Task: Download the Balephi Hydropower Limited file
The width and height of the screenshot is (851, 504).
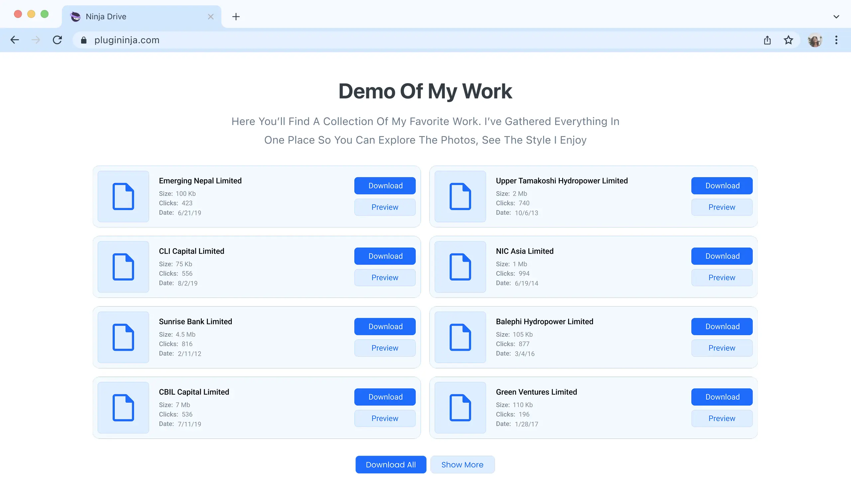Action: [x=722, y=326]
